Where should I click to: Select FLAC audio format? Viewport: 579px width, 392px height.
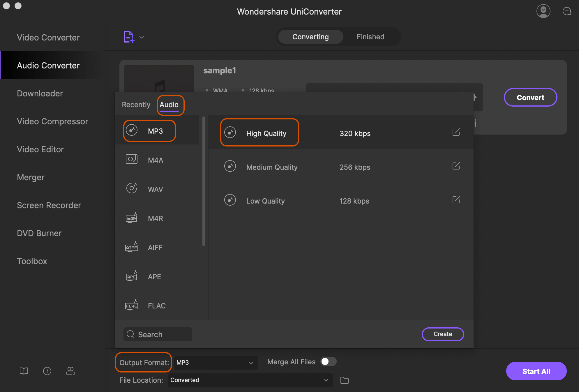[157, 306]
